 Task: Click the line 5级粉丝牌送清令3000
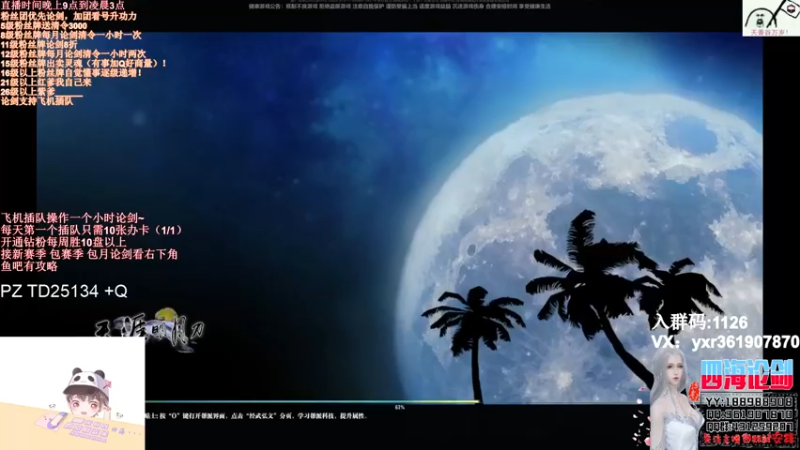44,26
